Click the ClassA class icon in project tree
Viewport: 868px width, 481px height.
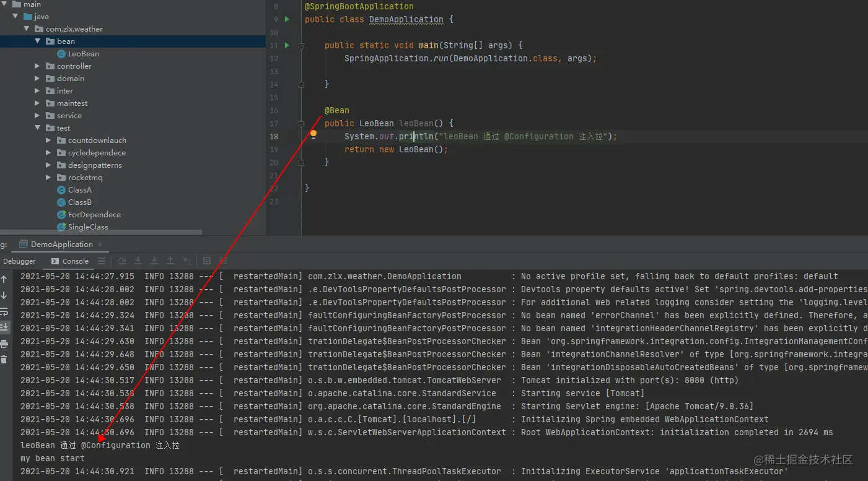click(x=61, y=190)
